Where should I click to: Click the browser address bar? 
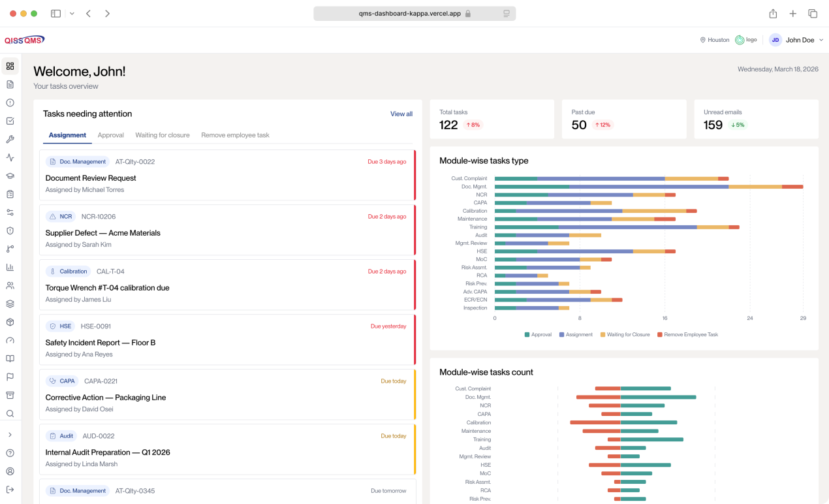click(414, 14)
